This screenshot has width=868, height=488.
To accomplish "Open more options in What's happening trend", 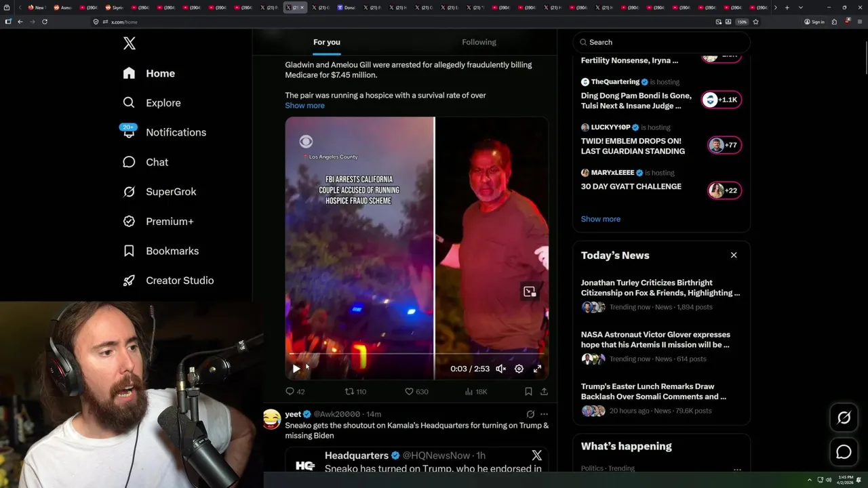I will pyautogui.click(x=737, y=468).
